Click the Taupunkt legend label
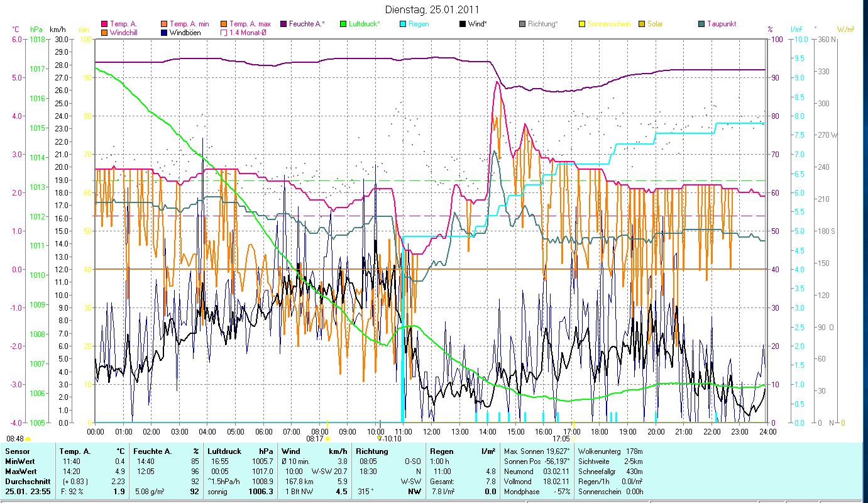 click(x=722, y=24)
